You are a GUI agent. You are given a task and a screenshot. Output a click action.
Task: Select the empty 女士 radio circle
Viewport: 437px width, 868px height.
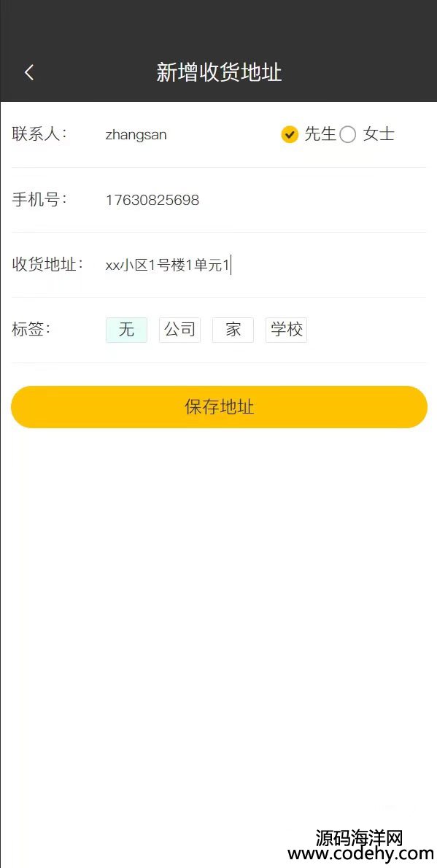(348, 134)
